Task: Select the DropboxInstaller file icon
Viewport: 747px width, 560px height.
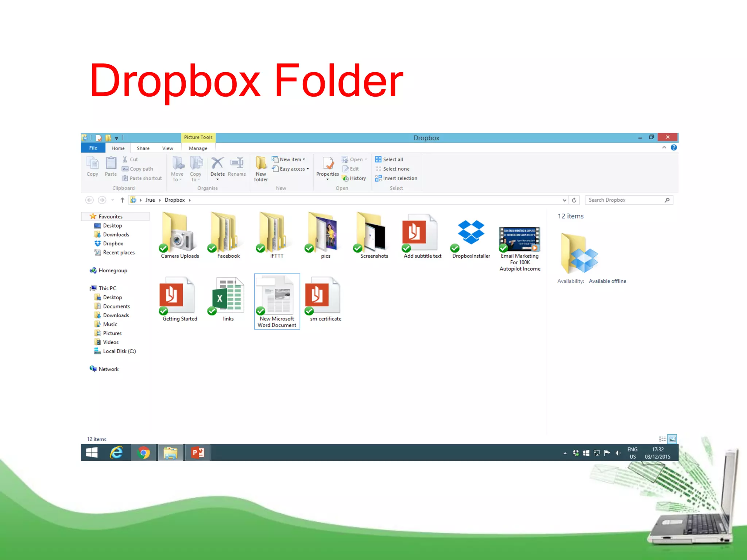Action: pos(471,233)
